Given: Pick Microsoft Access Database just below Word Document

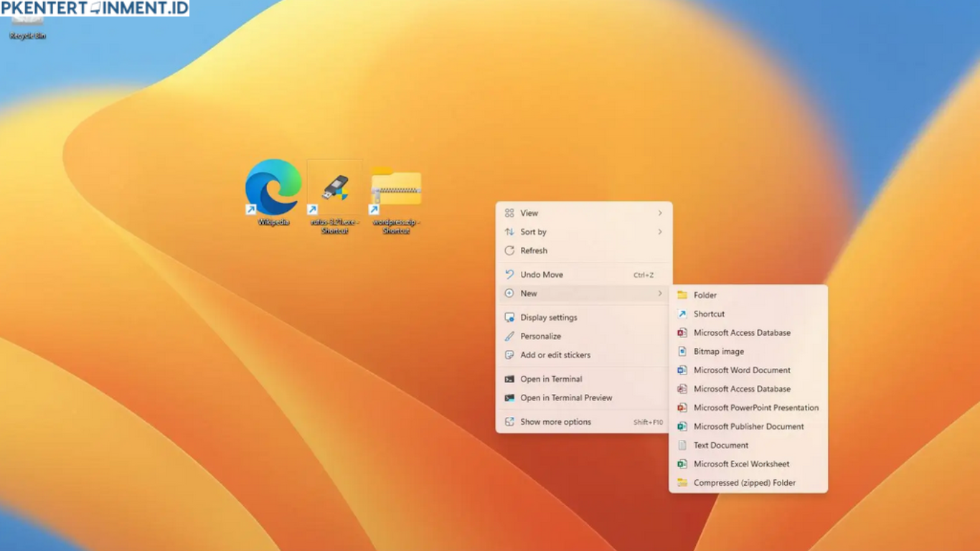Looking at the screenshot, I should coord(748,389).
